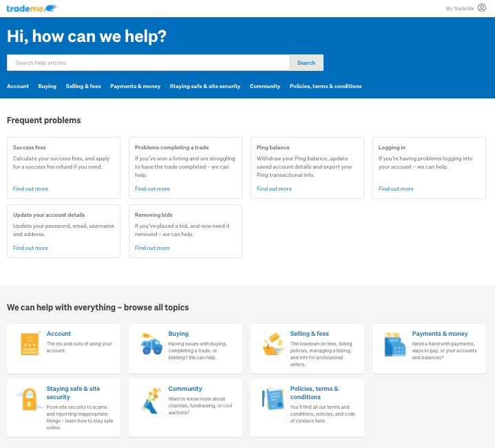Viewport: 495px width, 448px height.
Task: Click 'You'll find all our terms' description
Action: [x=323, y=414]
